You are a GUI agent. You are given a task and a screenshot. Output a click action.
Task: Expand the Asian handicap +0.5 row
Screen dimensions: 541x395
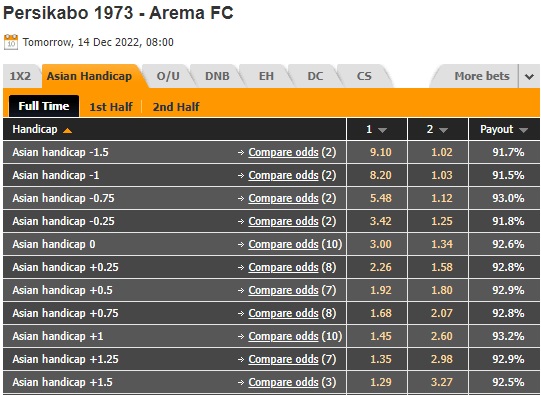click(x=174, y=290)
